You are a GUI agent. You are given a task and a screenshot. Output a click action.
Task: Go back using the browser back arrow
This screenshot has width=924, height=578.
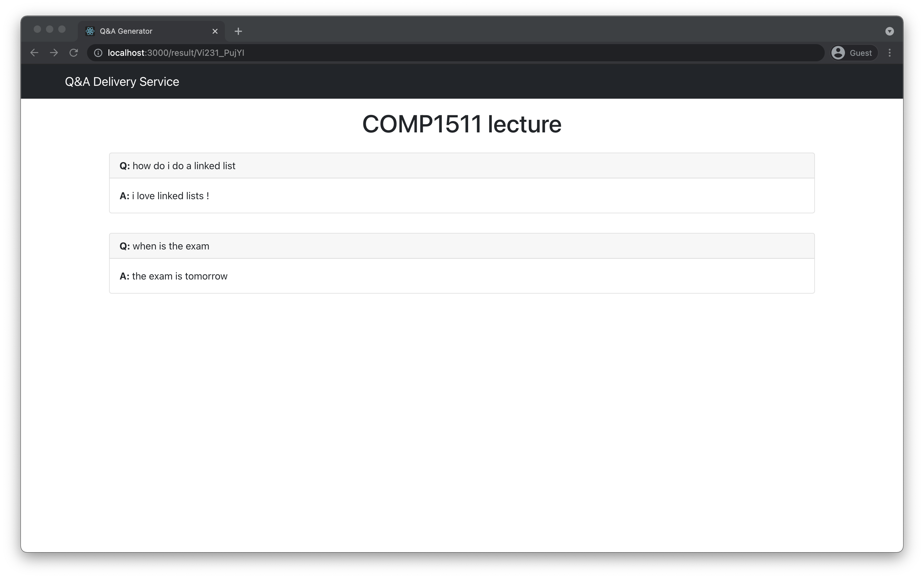point(34,53)
